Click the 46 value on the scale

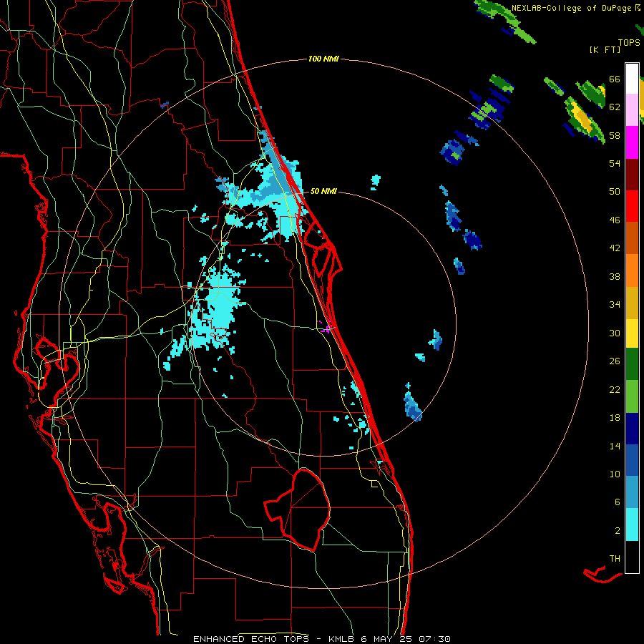click(x=615, y=220)
